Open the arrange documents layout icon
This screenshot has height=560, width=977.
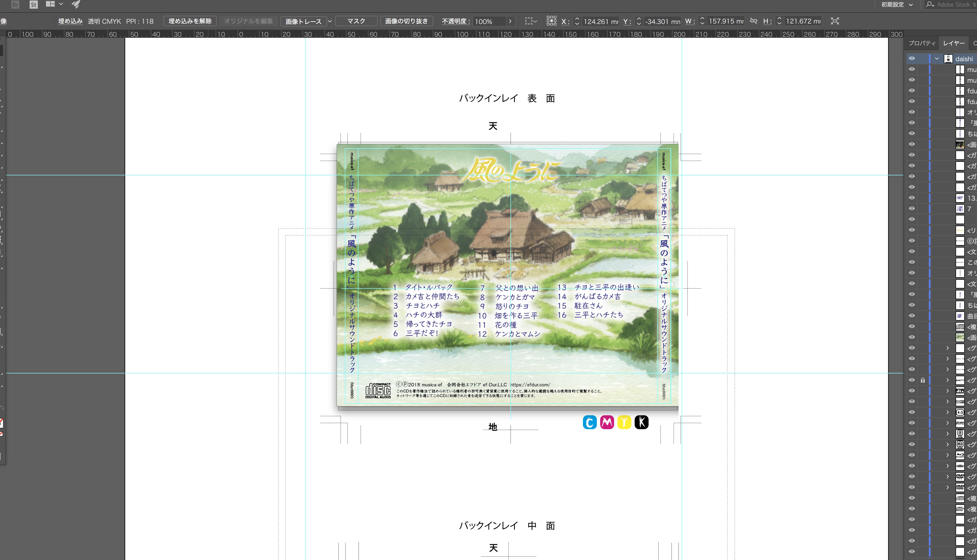pyautogui.click(x=50, y=4)
